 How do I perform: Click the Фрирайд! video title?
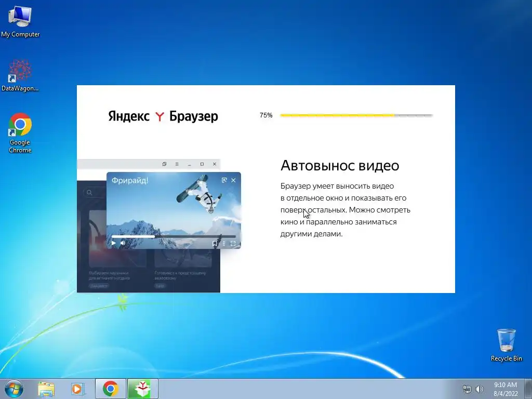point(129,180)
